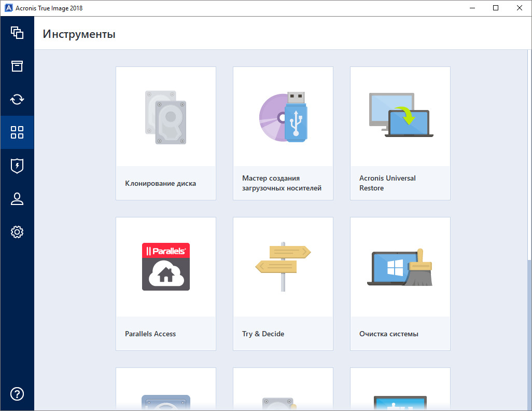Open the 'Клонирование диска' tool label

pos(161,183)
